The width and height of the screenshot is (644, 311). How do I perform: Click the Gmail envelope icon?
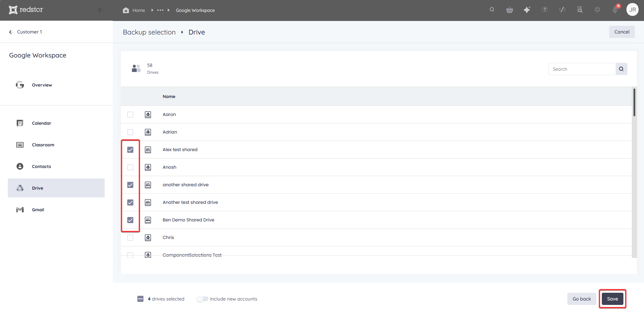coord(20,210)
